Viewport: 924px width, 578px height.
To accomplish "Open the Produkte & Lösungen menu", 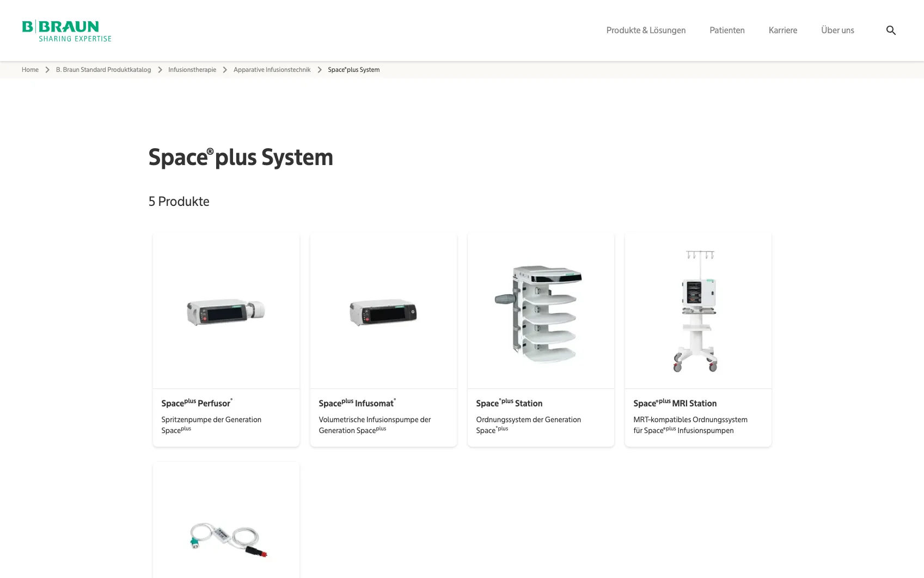I will (x=646, y=31).
